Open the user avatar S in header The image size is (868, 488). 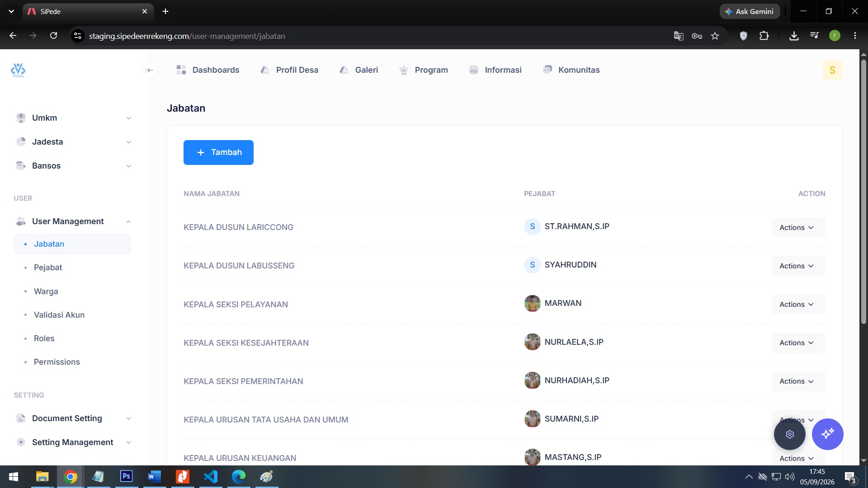pos(832,70)
